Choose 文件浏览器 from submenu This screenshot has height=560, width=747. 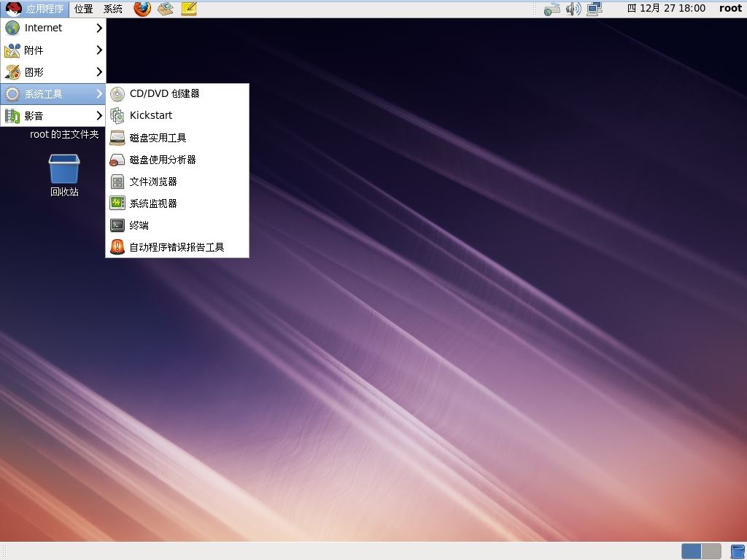click(177, 182)
